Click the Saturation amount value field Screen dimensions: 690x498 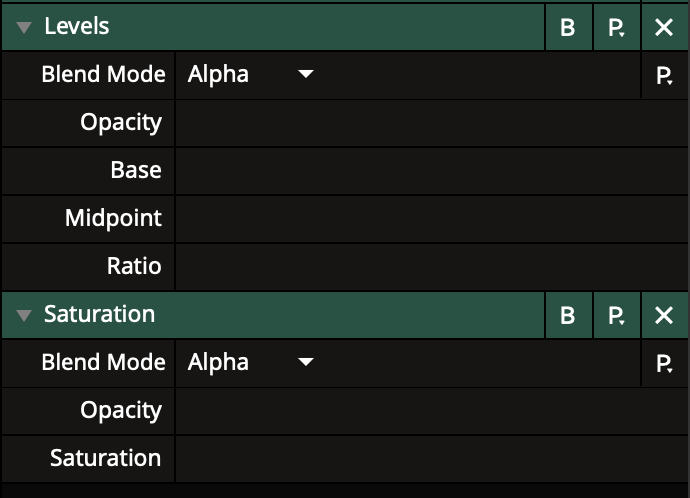[430, 459]
